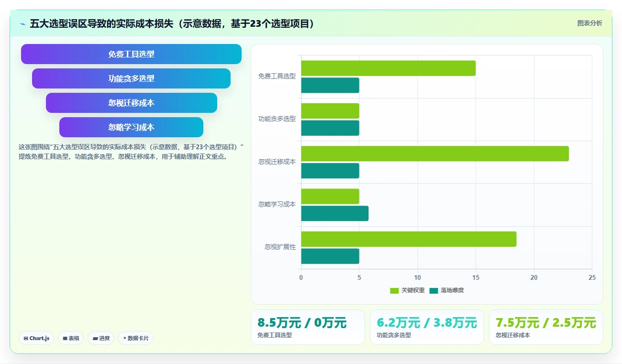Click the lightning icon beside the title
The width and height of the screenshot is (622, 364).
pos(22,24)
